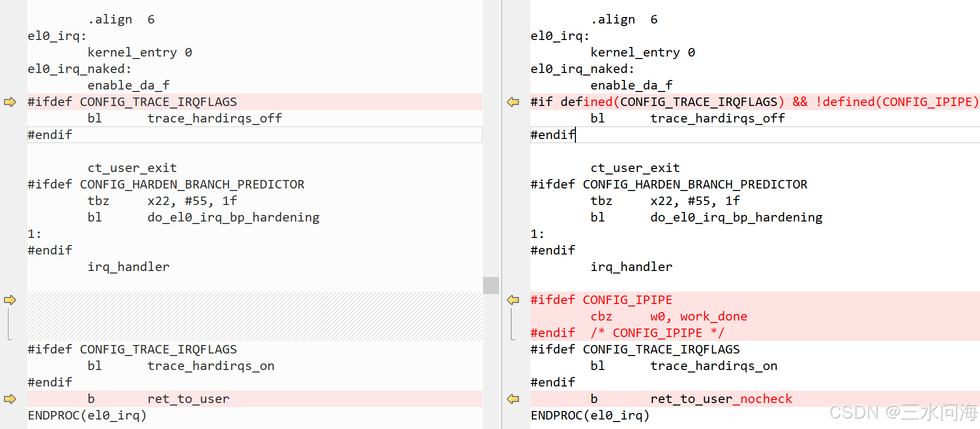
Task: Click left pane 'enable_da_f' line
Action: (129, 85)
